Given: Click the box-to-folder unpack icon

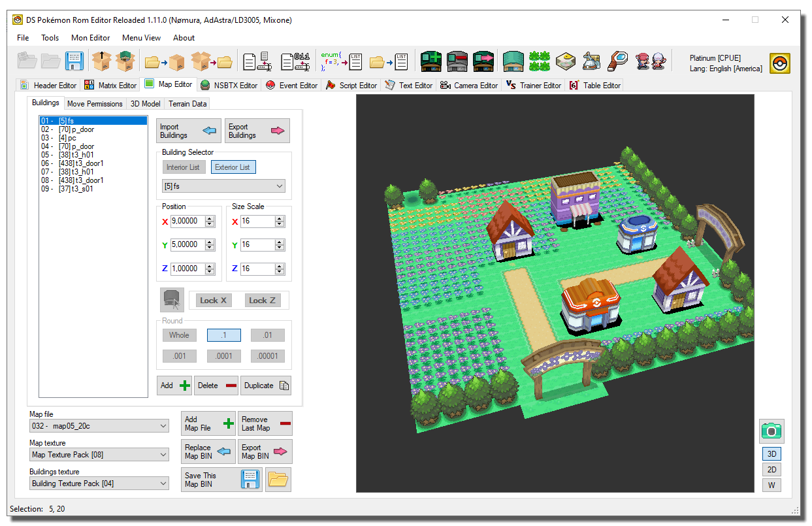Looking at the screenshot, I should (x=212, y=62).
